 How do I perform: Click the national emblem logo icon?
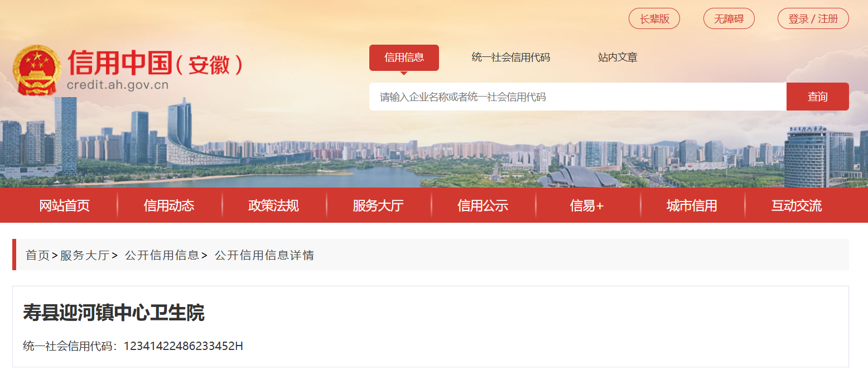click(x=37, y=70)
